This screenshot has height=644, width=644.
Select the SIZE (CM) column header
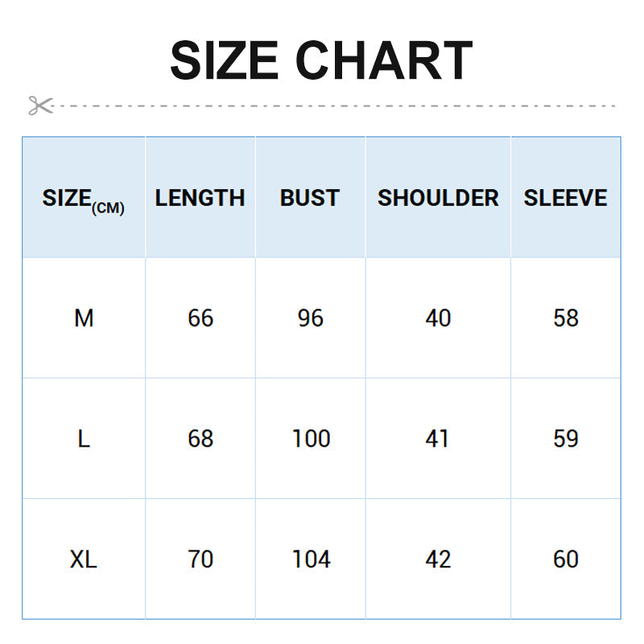point(84,199)
